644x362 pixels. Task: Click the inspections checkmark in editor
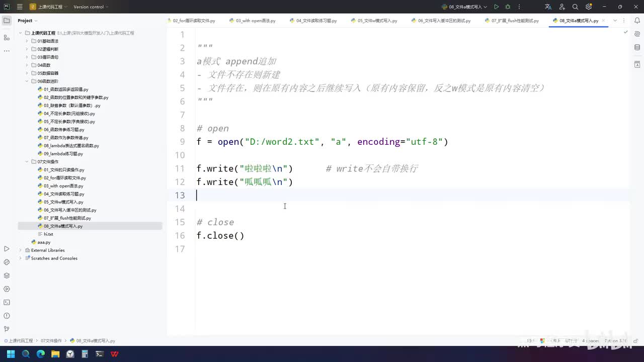(x=625, y=32)
